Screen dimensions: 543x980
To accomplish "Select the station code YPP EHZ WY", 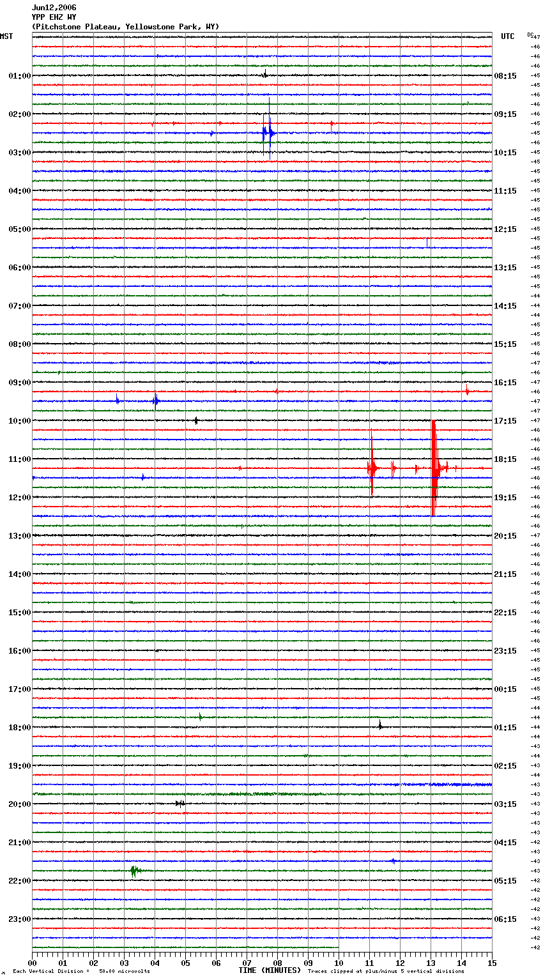I will [54, 17].
